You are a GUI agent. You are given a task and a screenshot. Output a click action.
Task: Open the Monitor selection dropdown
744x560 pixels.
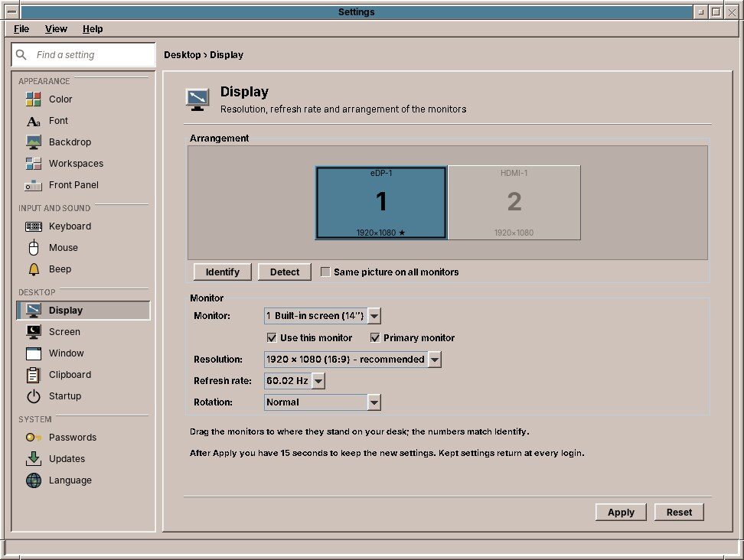[322, 316]
